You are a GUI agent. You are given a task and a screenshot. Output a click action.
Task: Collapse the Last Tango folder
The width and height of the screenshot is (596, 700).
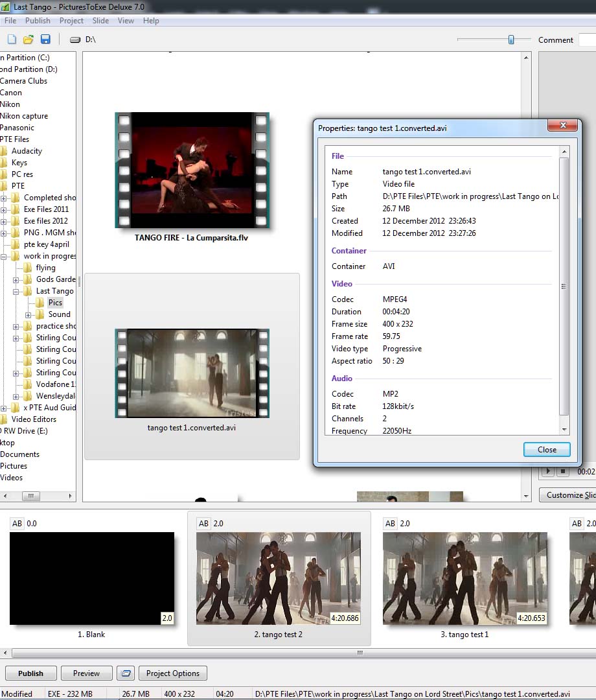pos(16,292)
